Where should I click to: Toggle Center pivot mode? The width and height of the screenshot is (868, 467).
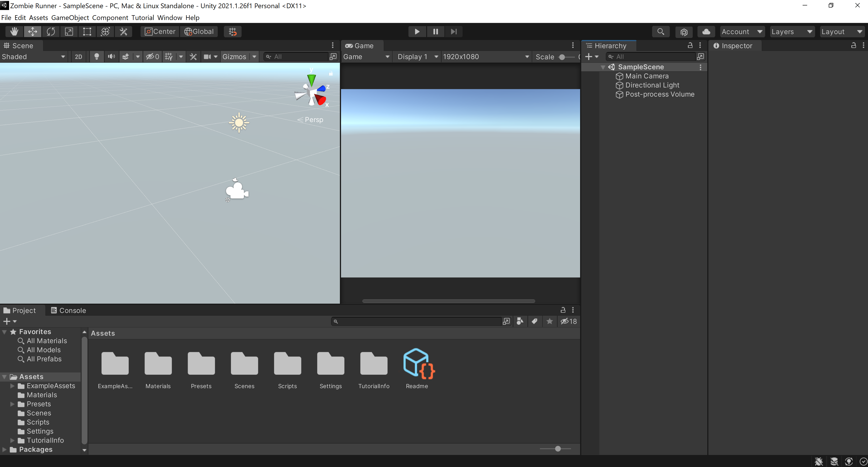160,32
